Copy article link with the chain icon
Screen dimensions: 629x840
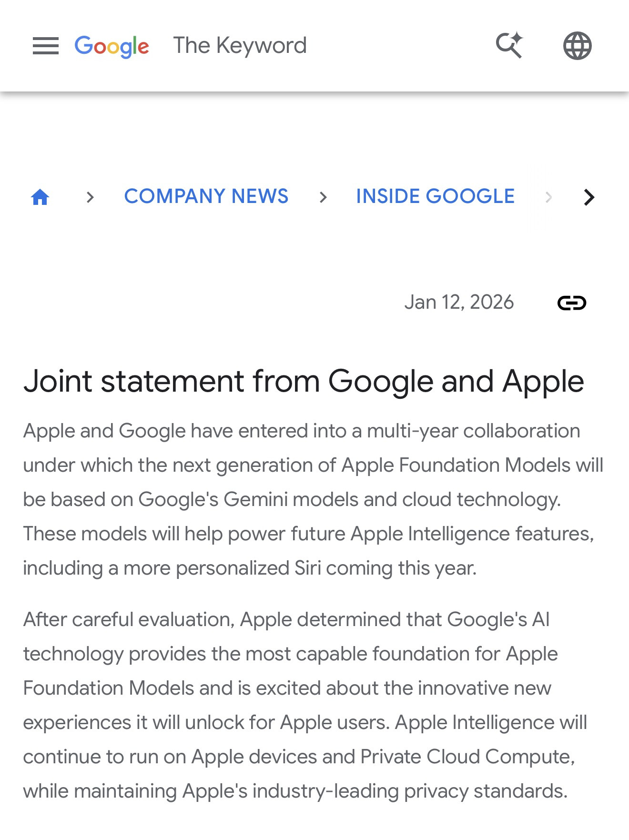pos(571,303)
